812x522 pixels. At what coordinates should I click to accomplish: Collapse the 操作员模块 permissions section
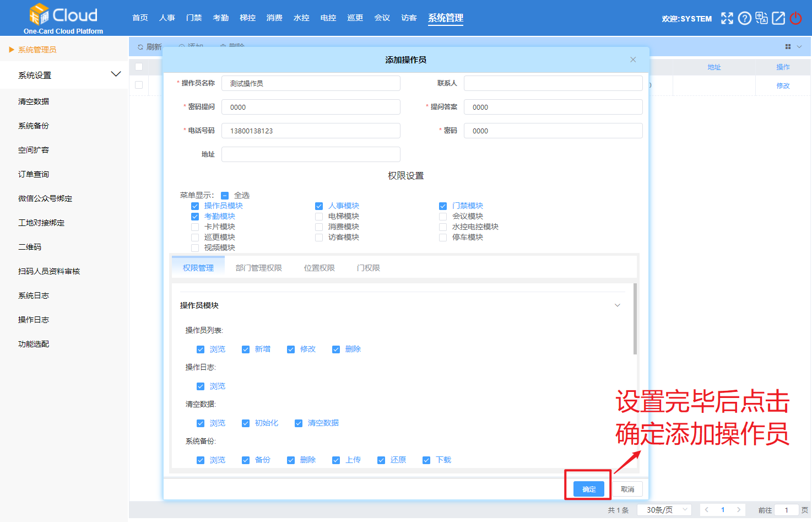618,305
